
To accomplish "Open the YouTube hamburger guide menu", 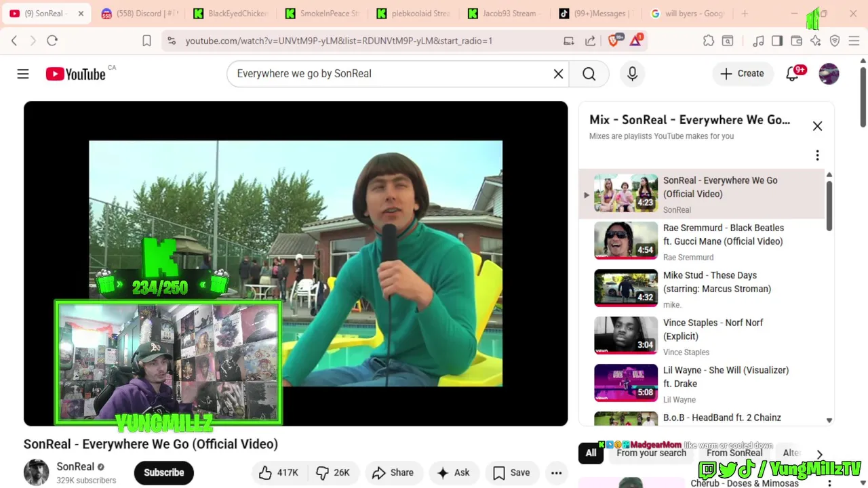I will coord(23,74).
